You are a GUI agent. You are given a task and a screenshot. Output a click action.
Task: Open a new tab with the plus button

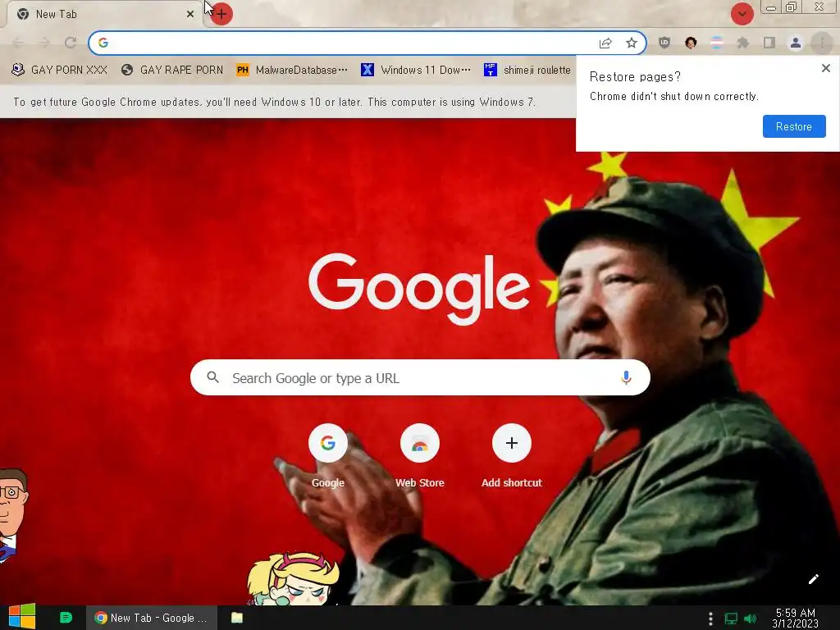pos(221,14)
